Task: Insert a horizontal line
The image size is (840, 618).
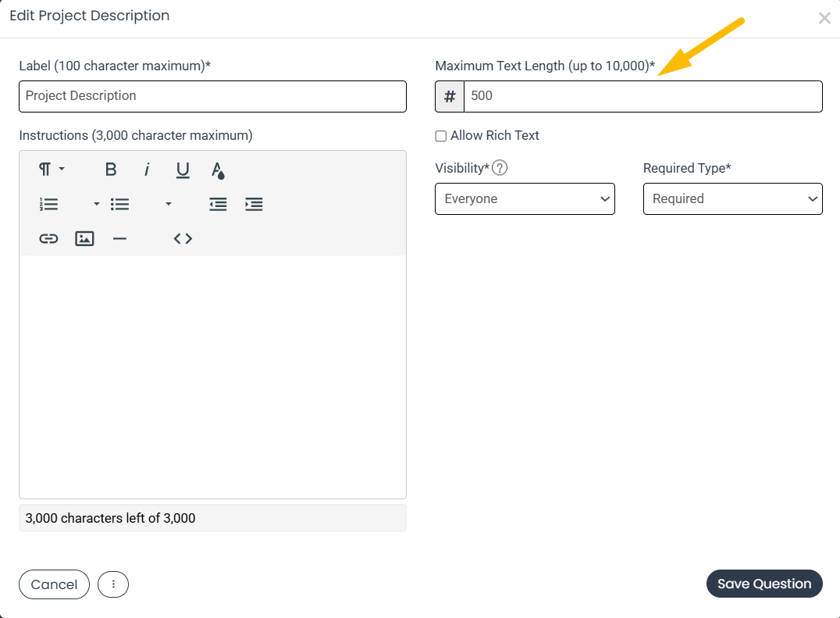Action: click(120, 238)
